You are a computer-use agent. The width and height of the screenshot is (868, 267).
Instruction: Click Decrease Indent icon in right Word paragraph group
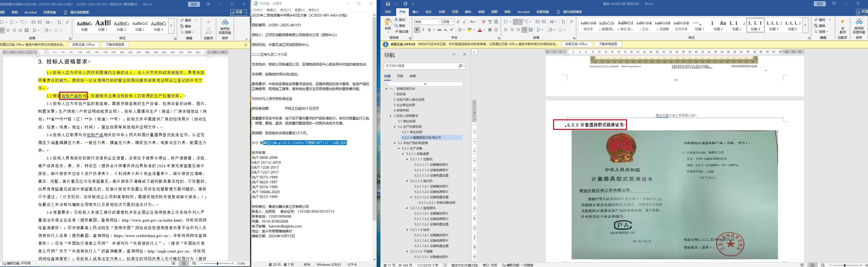point(538,22)
